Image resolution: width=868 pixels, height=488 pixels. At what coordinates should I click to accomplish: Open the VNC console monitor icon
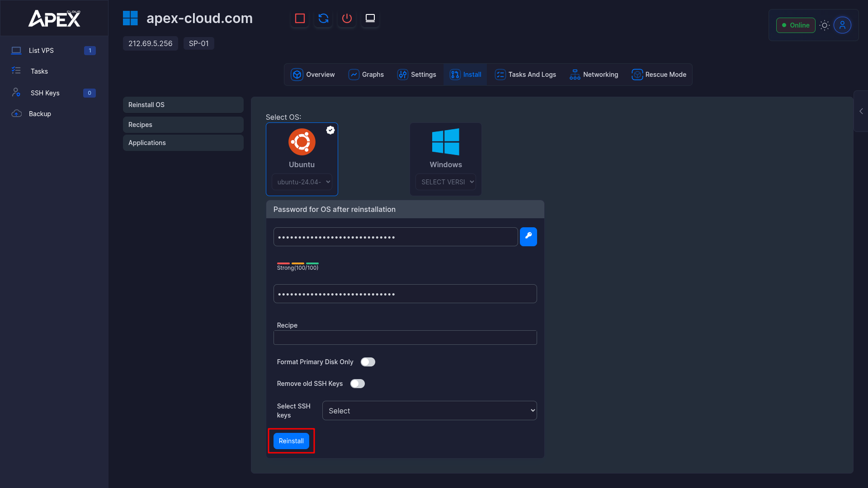point(370,19)
